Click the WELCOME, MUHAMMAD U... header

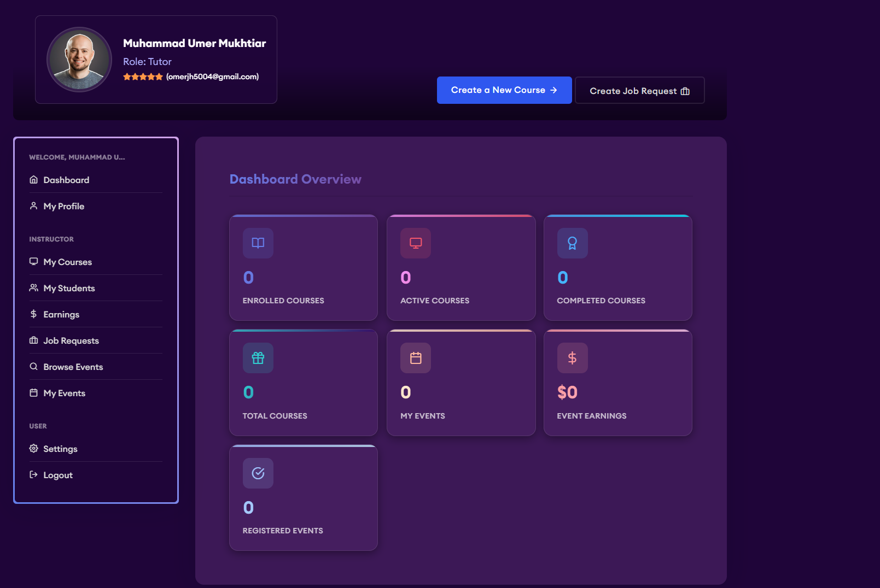77,157
